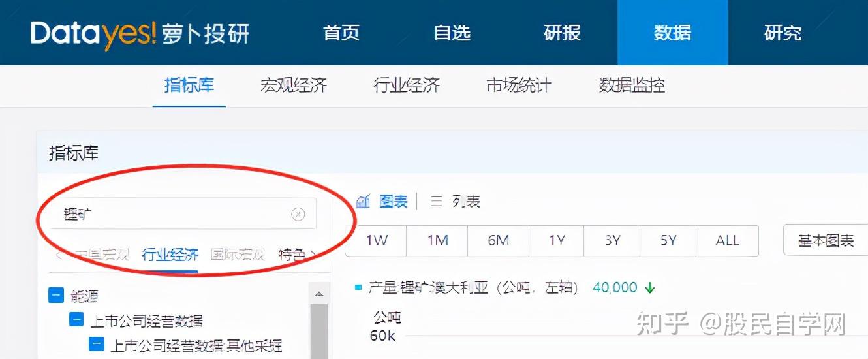Click the 40,000 latest value text
The width and height of the screenshot is (868, 359).
pos(615,287)
